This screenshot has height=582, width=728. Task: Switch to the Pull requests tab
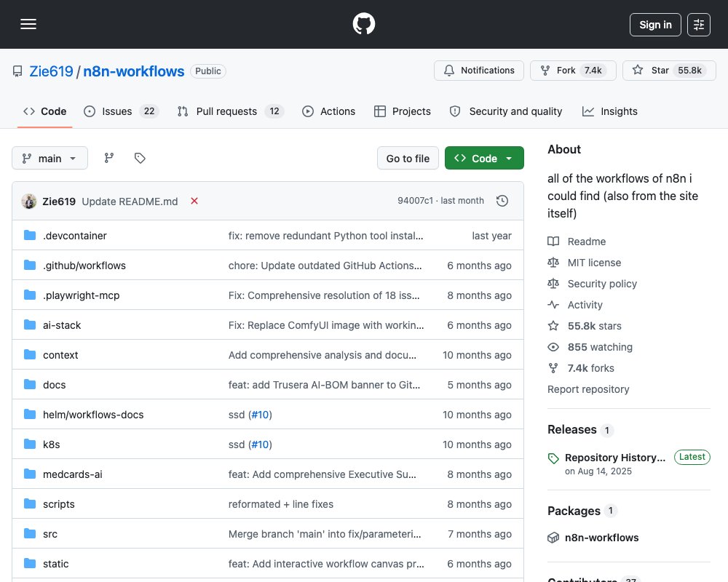[x=230, y=111]
